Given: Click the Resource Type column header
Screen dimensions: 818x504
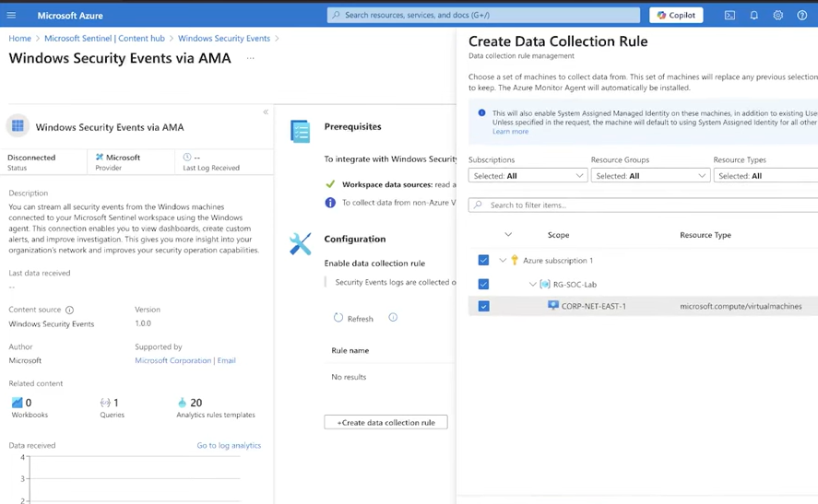Looking at the screenshot, I should tap(705, 235).
